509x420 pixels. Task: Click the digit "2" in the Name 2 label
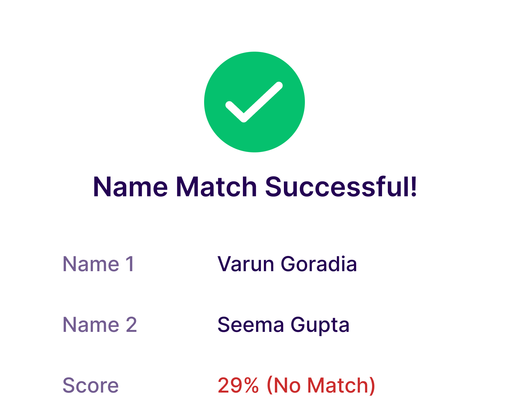click(x=131, y=324)
